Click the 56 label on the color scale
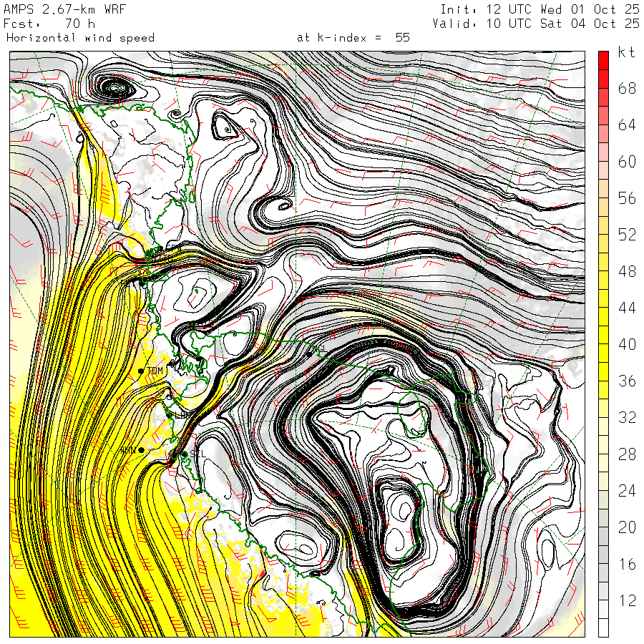This screenshot has height=644, width=644. pyautogui.click(x=627, y=198)
